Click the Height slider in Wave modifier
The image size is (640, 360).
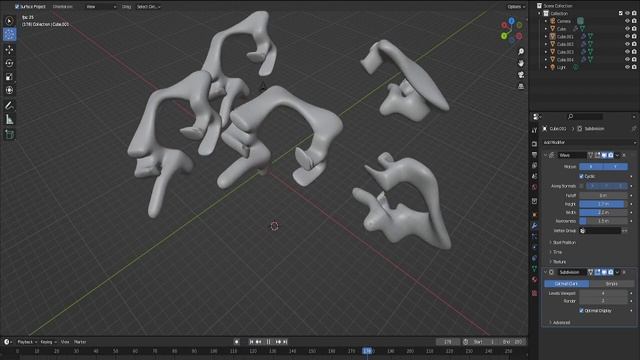(x=603, y=204)
